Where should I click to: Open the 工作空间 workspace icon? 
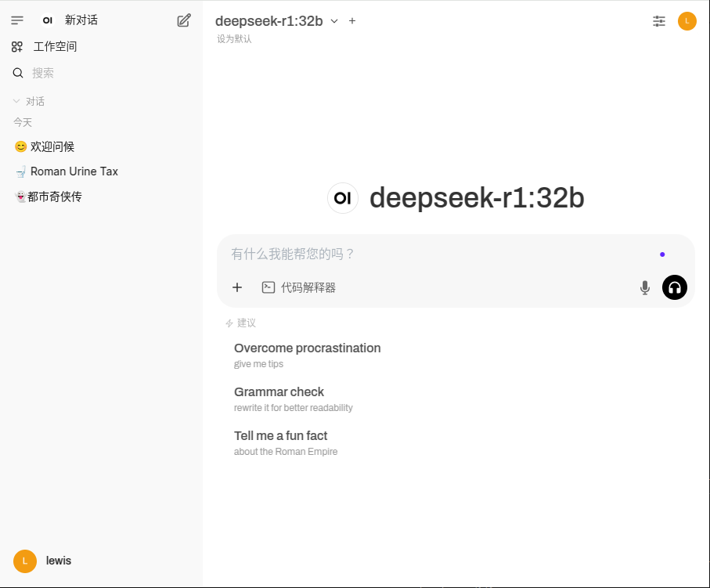[x=17, y=47]
